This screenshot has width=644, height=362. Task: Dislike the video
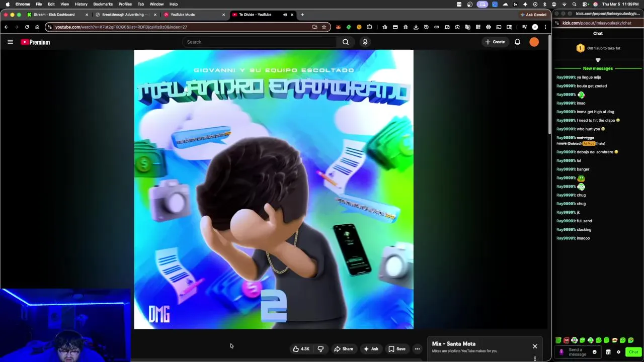320,349
